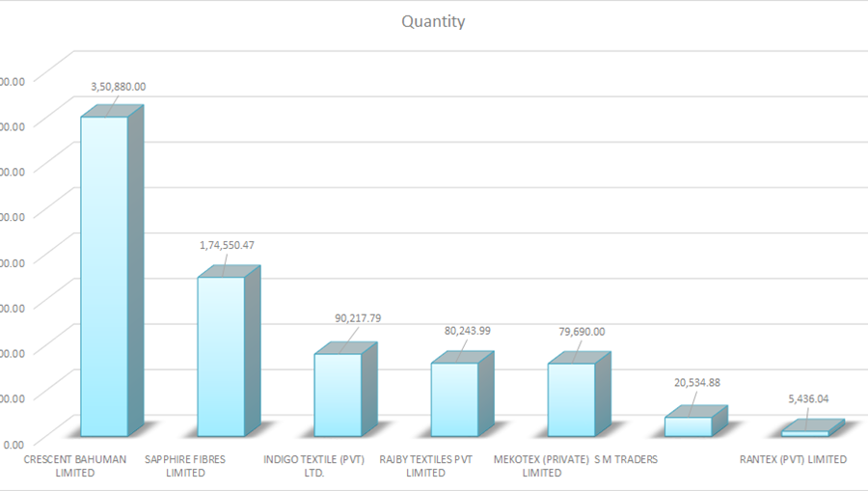Screen dimensions: 868x491
Task: Click the data label 3,50,880.00
Action: [119, 87]
